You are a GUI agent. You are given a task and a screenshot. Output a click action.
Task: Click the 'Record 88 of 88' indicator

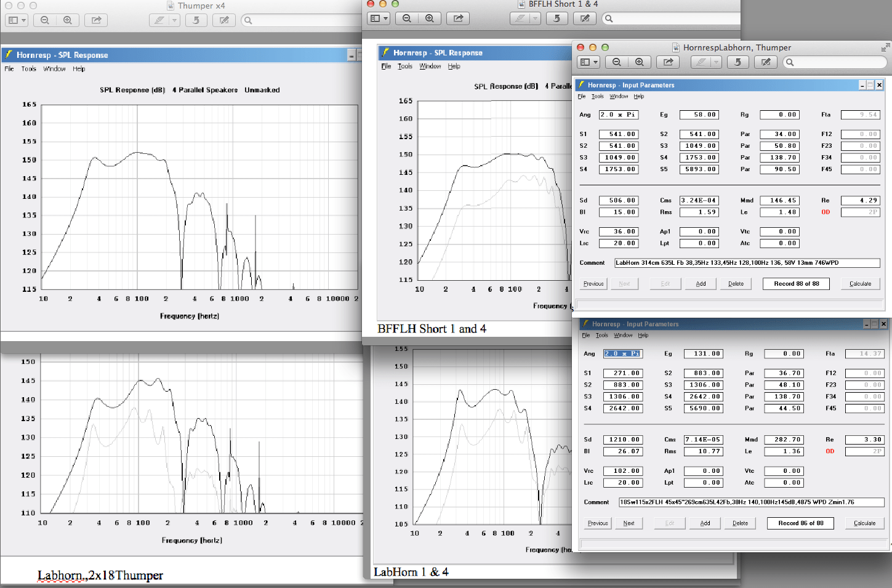797,284
